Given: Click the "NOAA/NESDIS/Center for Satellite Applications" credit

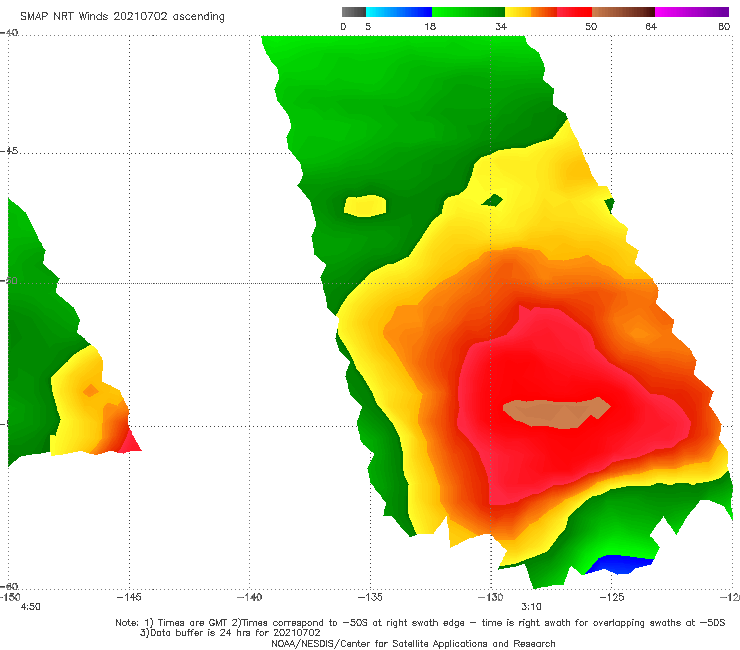Looking at the screenshot, I should point(413,643).
